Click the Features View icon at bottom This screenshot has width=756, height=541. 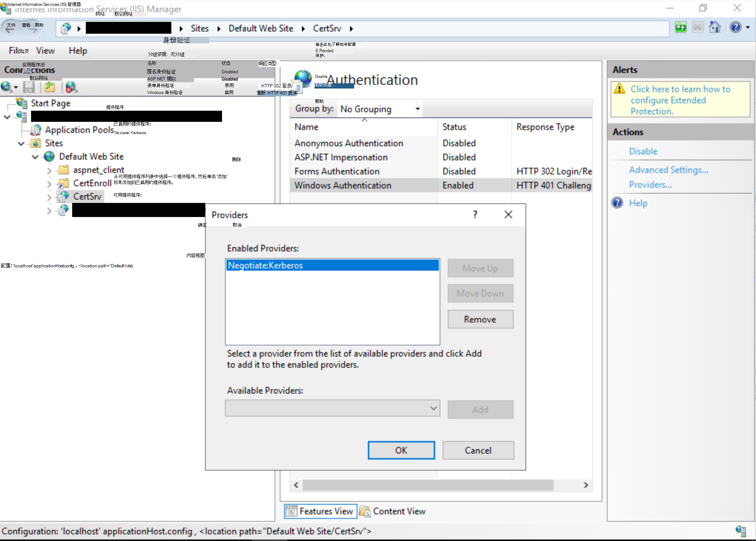[x=291, y=511]
